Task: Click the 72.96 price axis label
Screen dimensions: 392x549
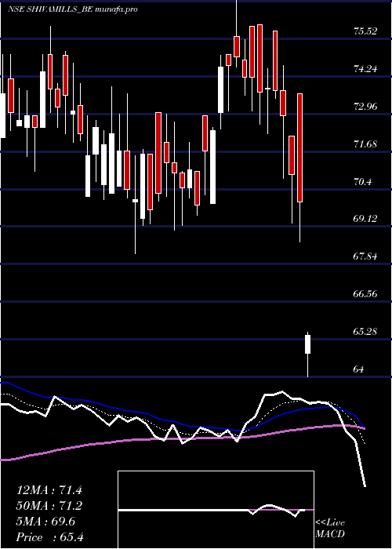Action: (x=365, y=106)
